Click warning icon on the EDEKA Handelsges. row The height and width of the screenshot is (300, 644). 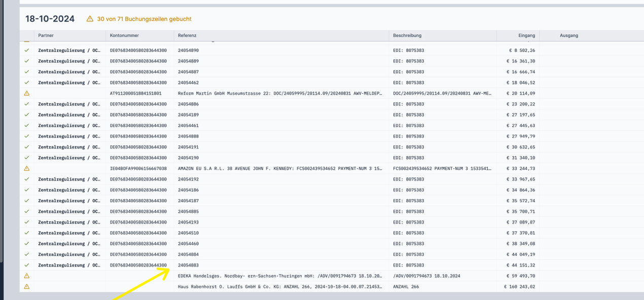pyautogui.click(x=27, y=276)
